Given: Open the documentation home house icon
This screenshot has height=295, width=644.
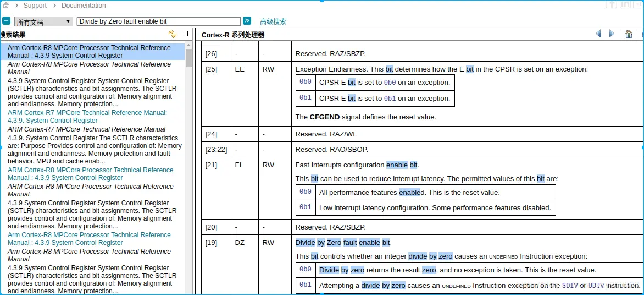Looking at the screenshot, I should [629, 34].
